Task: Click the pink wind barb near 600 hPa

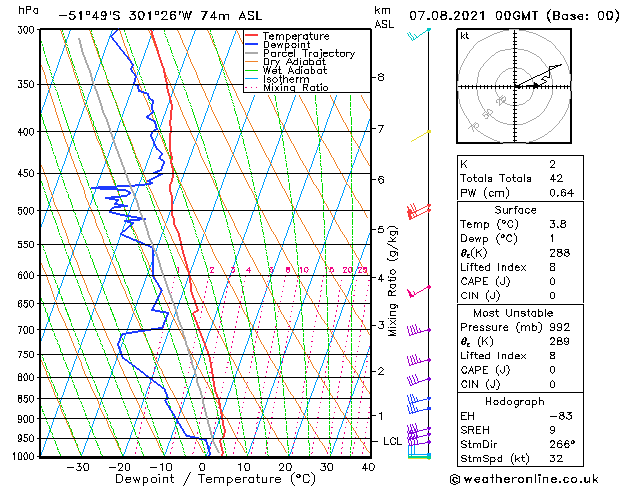Action: tap(419, 292)
